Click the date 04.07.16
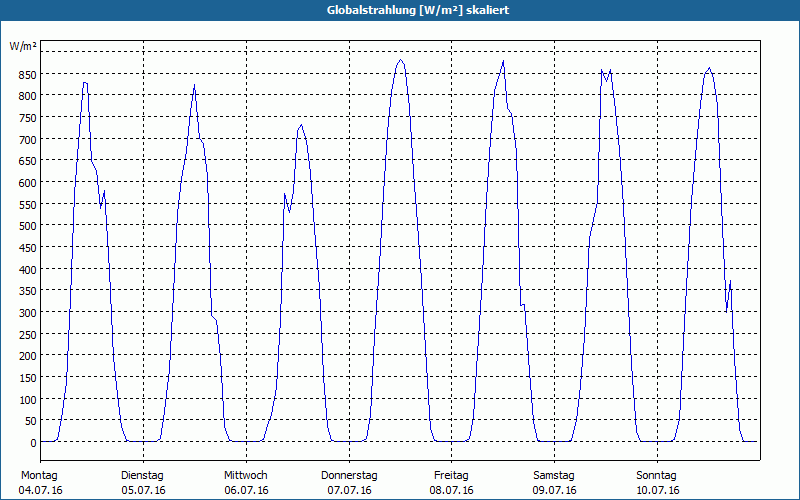The image size is (800, 500). 40,490
